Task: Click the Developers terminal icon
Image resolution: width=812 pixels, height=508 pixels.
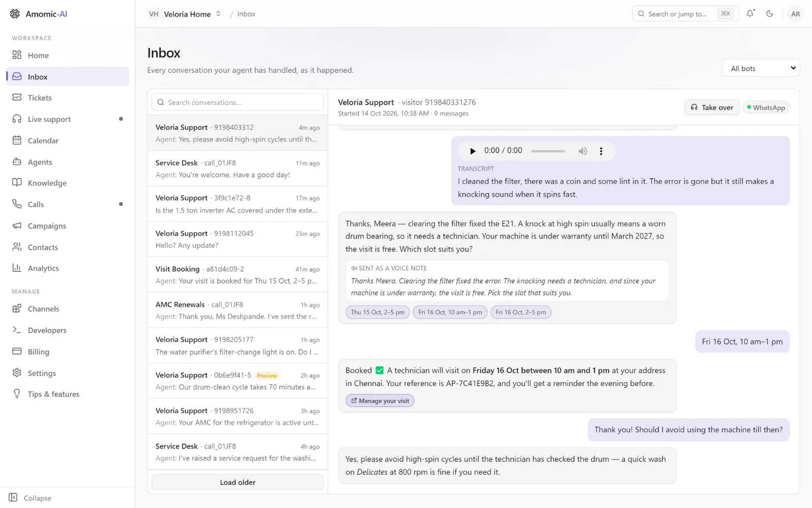Action: pyautogui.click(x=17, y=330)
